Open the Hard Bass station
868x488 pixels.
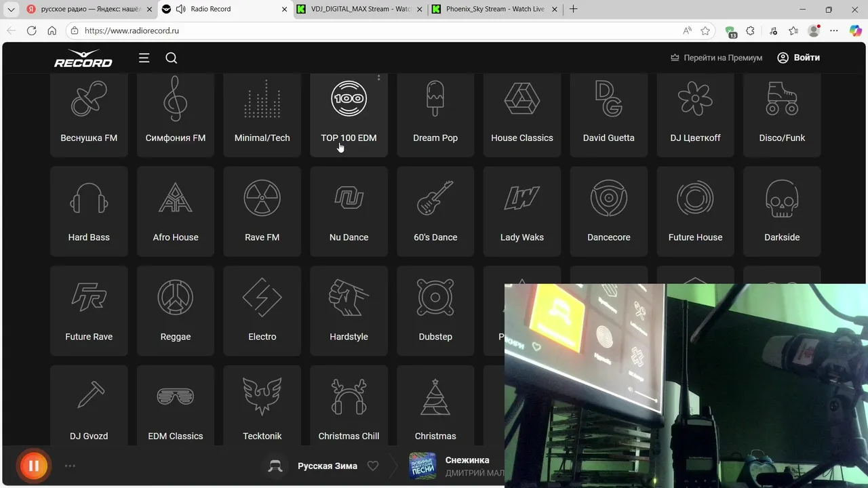[89, 211]
